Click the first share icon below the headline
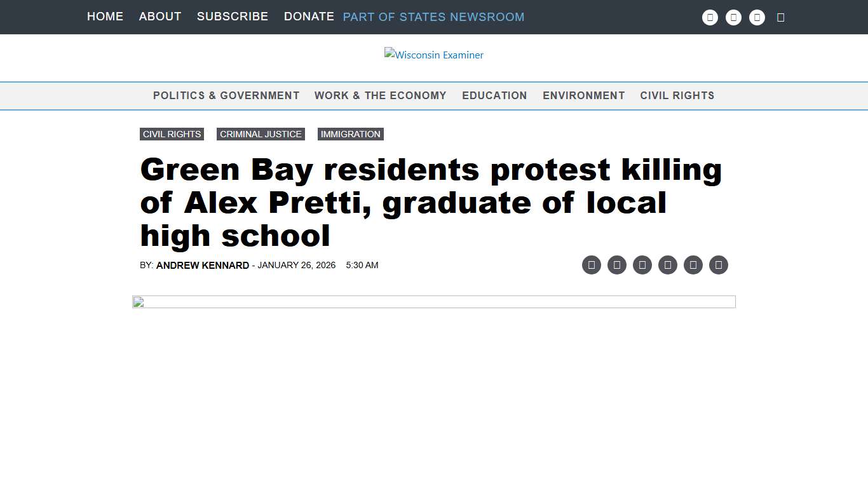Image resolution: width=868 pixels, height=488 pixels. coord(592,265)
